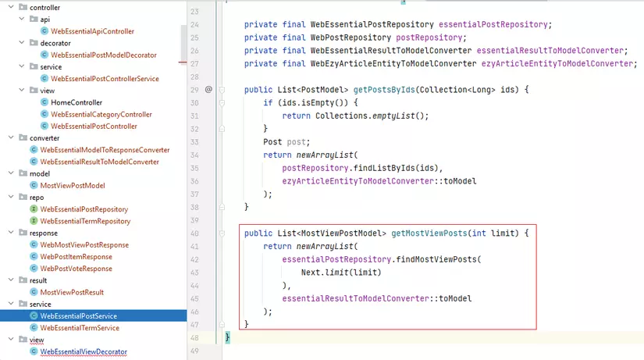The width and height of the screenshot is (644, 360).
Task: Click class icon of HomeController
Action: click(44, 102)
